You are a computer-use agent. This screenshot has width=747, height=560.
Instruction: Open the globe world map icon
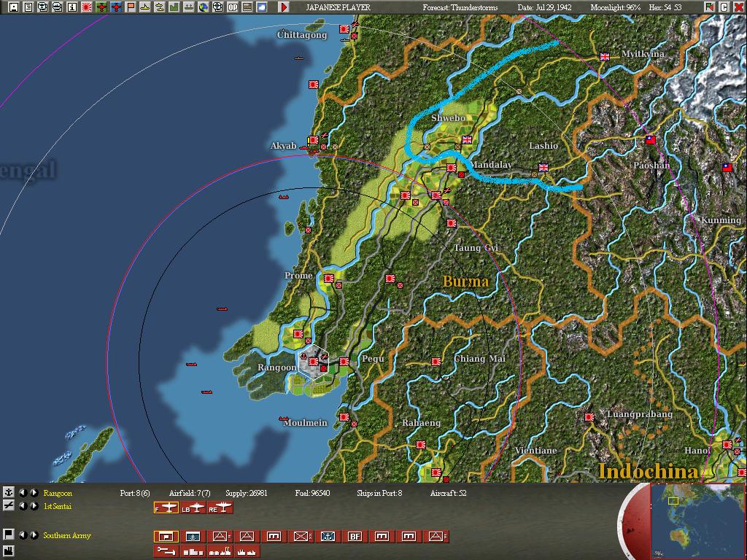(x=204, y=7)
